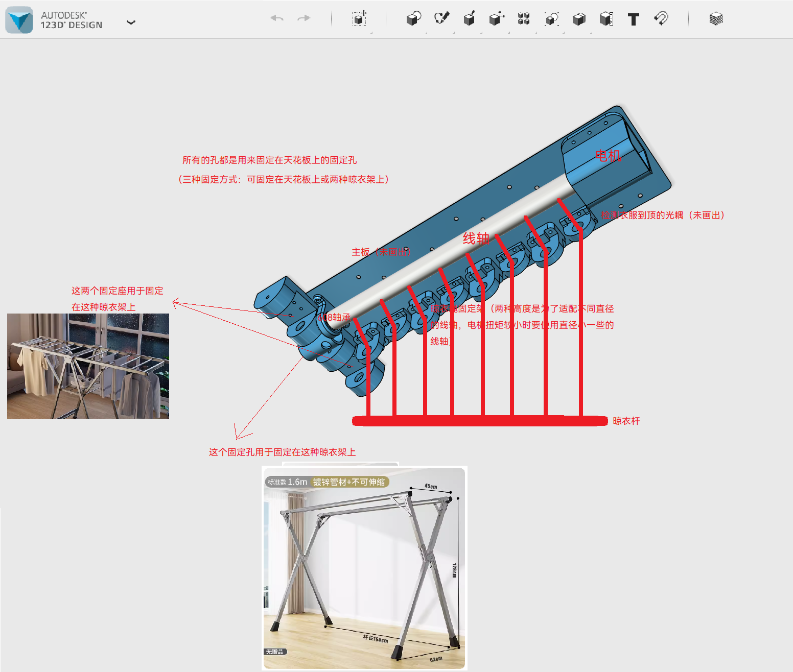
Task: Click the Autodesk 123D Design logo
Action: coord(19,20)
